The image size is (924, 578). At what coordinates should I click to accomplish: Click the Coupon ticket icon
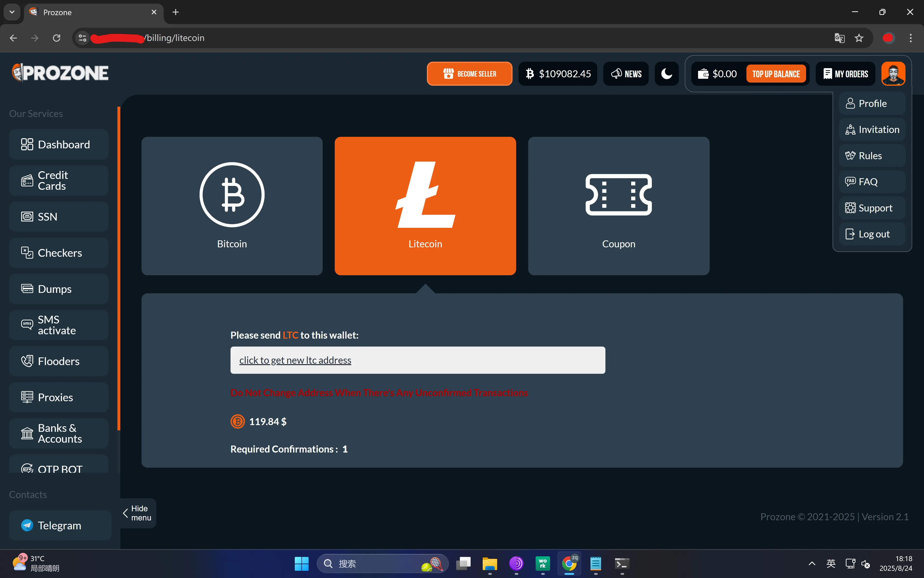(619, 195)
